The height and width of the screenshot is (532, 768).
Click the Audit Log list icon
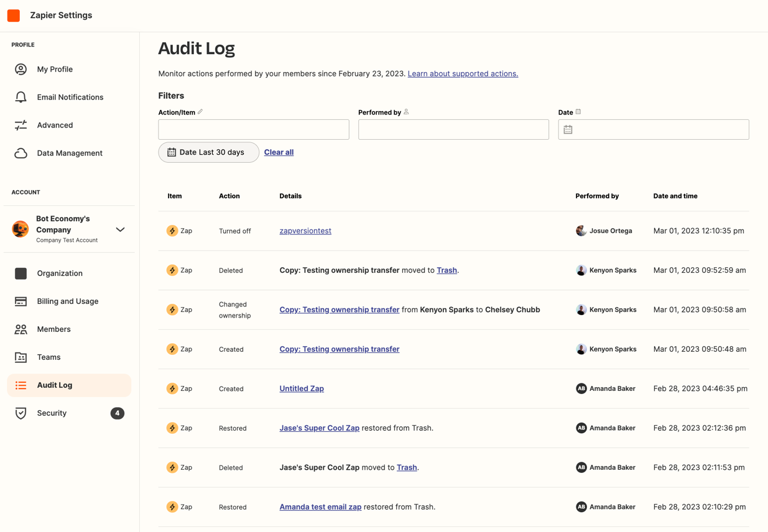pyautogui.click(x=21, y=385)
